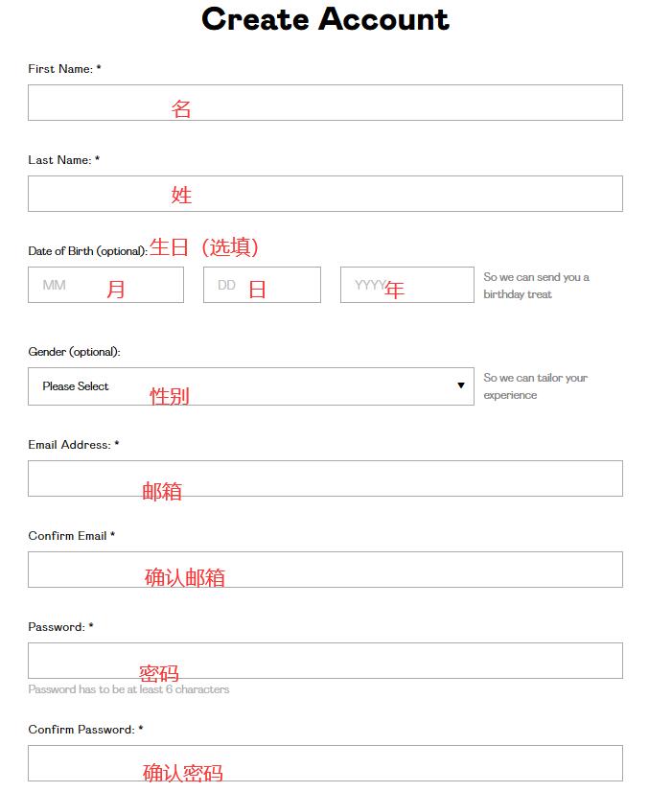Click the 'Password: *' label text
The width and height of the screenshot is (672, 792).
point(60,627)
